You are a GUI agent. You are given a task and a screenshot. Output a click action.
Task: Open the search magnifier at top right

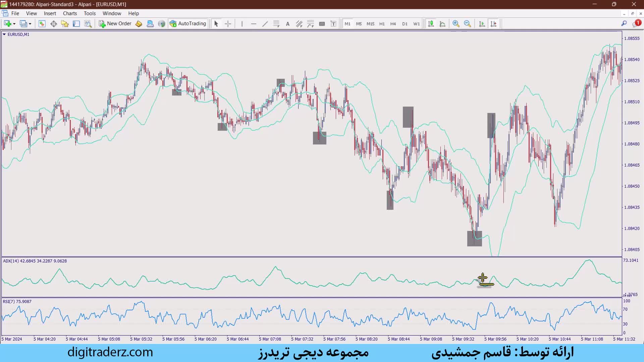[624, 23]
